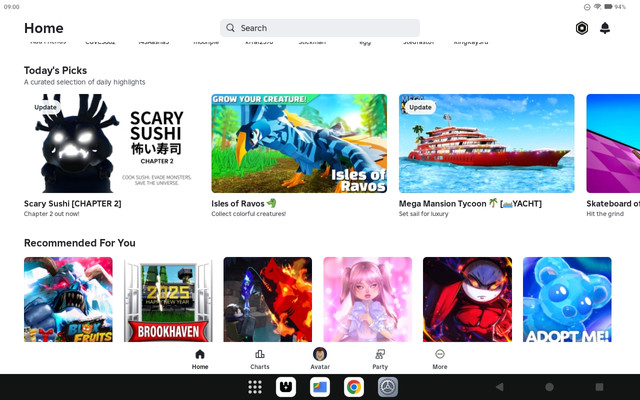Image resolution: width=640 pixels, height=400 pixels.
Task: Select the Home tab in bottom navigation
Action: [200, 359]
